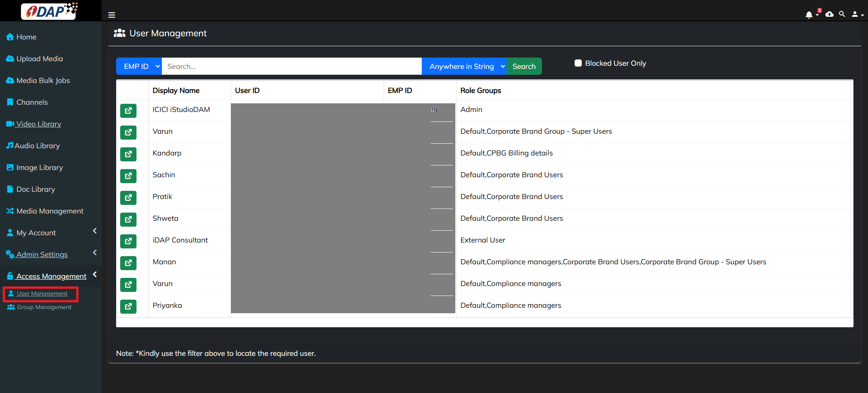The image size is (868, 393).
Task: Open the Group Management link
Action: pyautogui.click(x=44, y=307)
